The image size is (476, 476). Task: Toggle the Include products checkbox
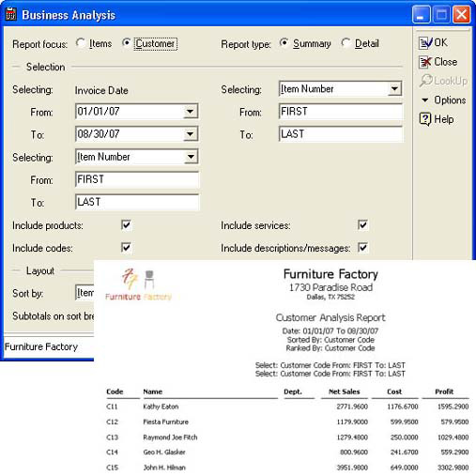tap(126, 224)
